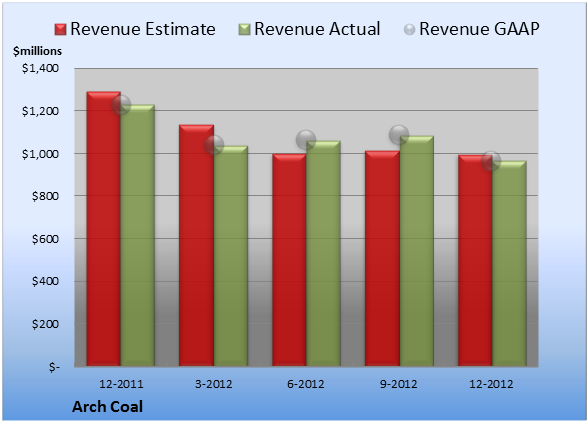Click the gray Revenue GAAP legend marker
Viewport: 588px width, 422px height.
pyautogui.click(x=410, y=30)
